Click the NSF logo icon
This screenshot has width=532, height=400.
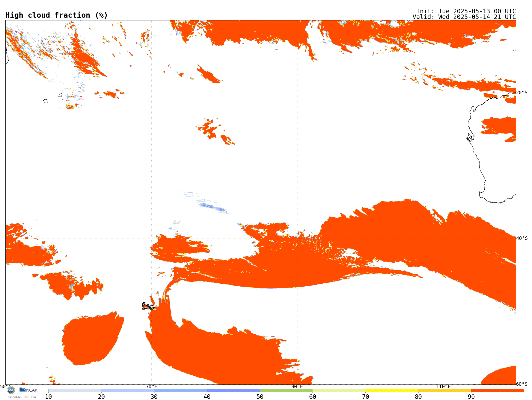pyautogui.click(x=11, y=390)
